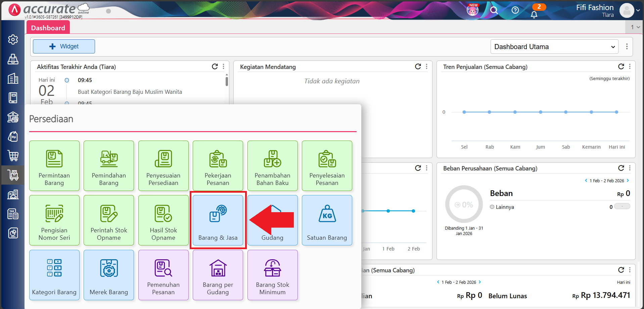Click the notification bell icon
The width and height of the screenshot is (644, 309).
(x=534, y=14)
